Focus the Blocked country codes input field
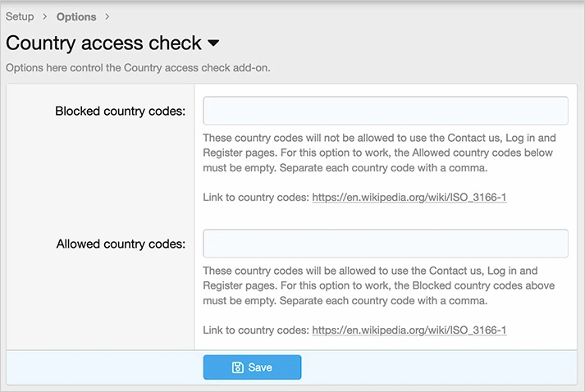Viewport: 585px width, 392px height. coord(386,111)
